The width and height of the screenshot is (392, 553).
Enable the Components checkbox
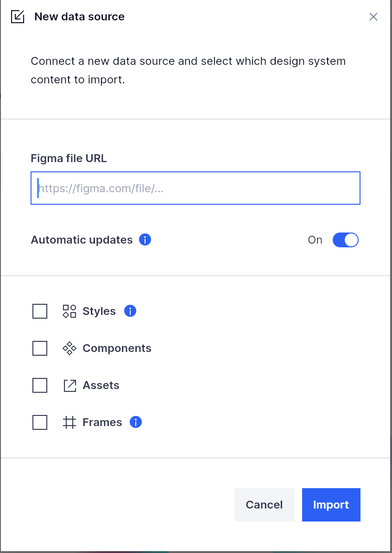tap(40, 348)
